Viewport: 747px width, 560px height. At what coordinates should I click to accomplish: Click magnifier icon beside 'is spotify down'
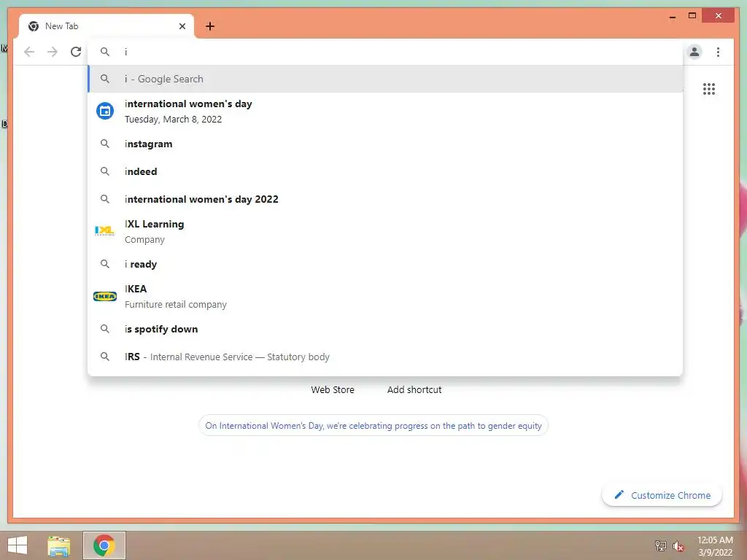105,329
